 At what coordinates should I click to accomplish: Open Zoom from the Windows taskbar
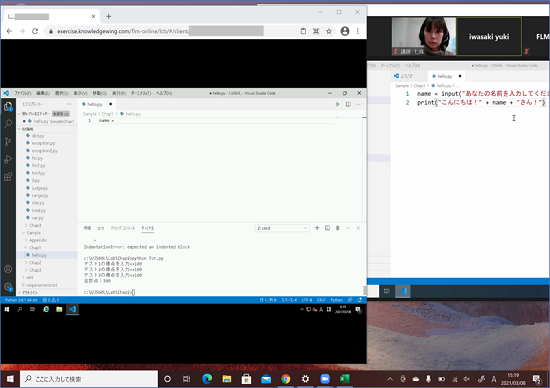[325, 379]
